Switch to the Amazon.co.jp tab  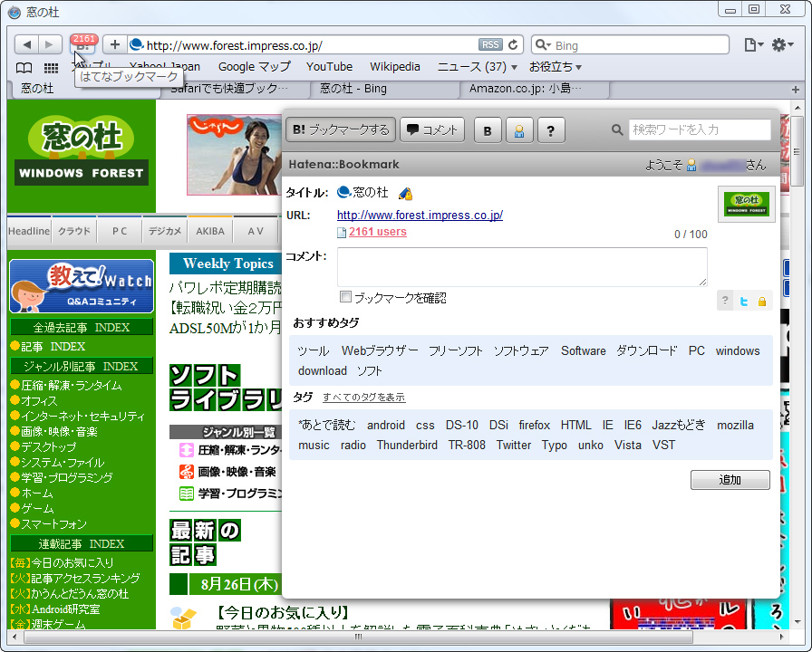(535, 89)
